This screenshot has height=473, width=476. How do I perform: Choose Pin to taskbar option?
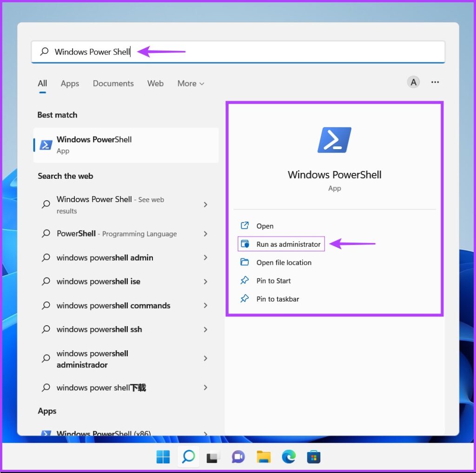(278, 299)
